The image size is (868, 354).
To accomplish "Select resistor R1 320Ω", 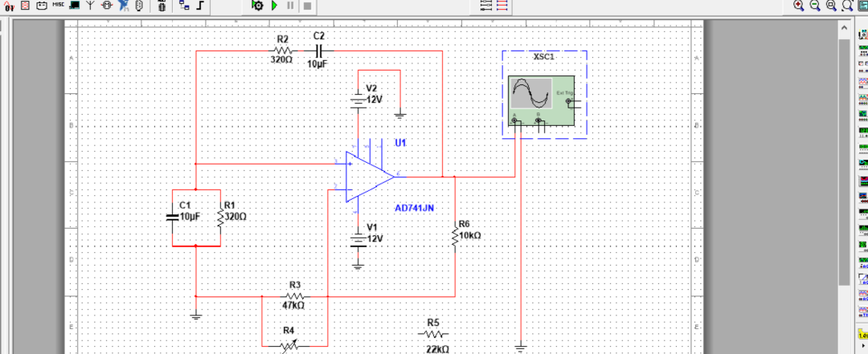I will point(220,218).
